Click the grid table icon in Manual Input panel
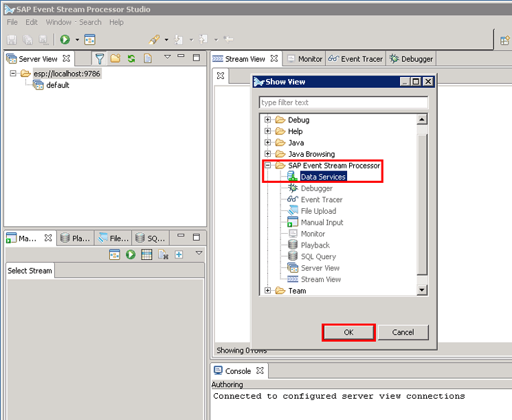The image size is (512, 420). (x=146, y=254)
